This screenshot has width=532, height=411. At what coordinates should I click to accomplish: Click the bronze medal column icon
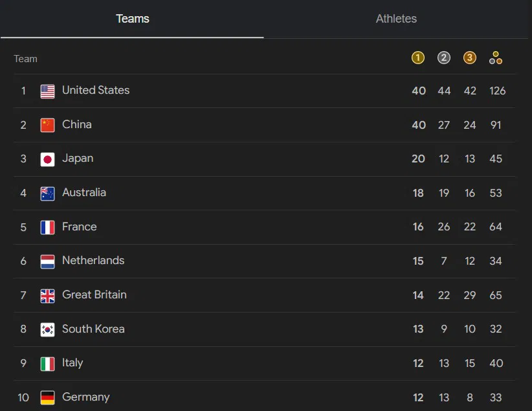point(470,58)
